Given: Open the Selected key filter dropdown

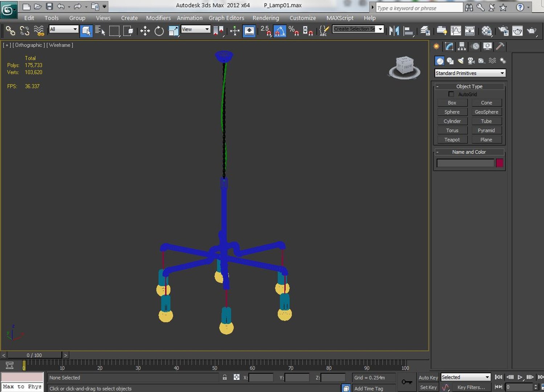Looking at the screenshot, I should [x=465, y=377].
